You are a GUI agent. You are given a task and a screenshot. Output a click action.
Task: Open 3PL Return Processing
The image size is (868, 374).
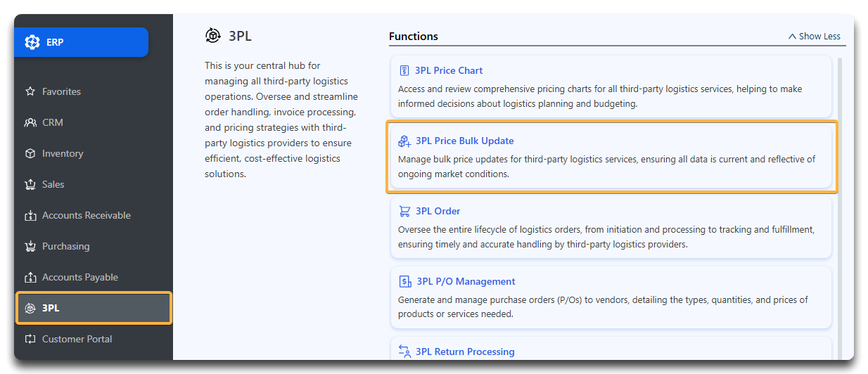point(465,352)
